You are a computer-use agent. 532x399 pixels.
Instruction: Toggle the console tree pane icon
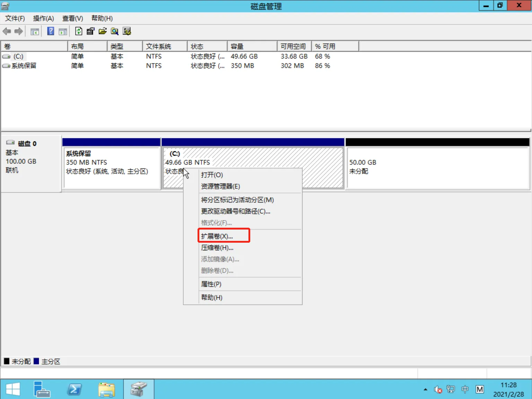coord(34,31)
